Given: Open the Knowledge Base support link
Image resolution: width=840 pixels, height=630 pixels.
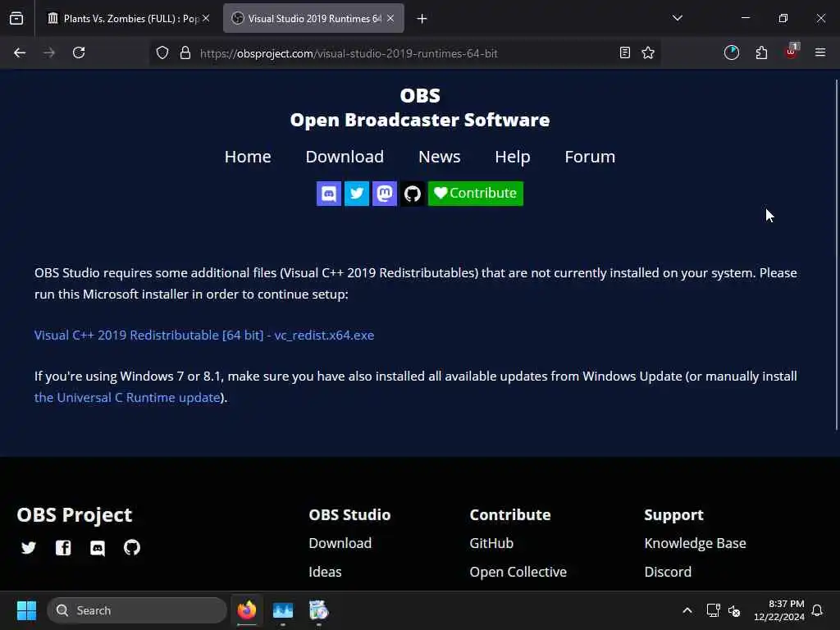Looking at the screenshot, I should (x=695, y=543).
